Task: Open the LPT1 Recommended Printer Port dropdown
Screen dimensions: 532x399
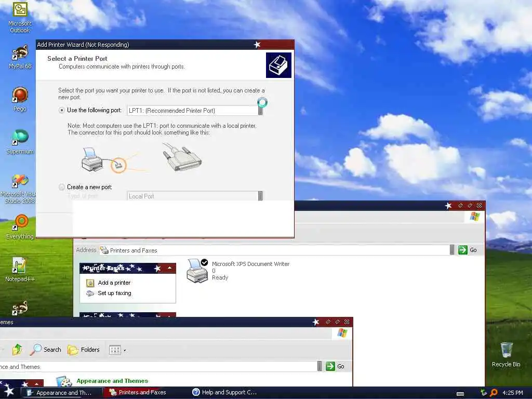Action: [x=260, y=110]
